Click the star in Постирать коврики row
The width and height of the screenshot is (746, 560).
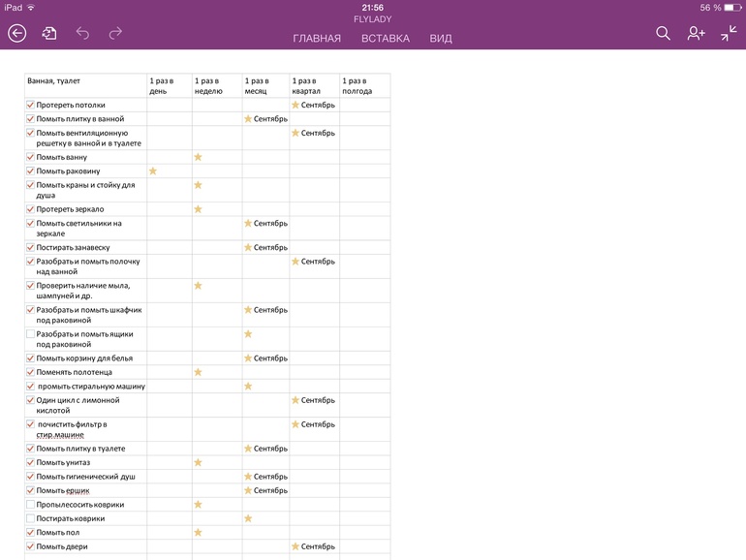248,518
